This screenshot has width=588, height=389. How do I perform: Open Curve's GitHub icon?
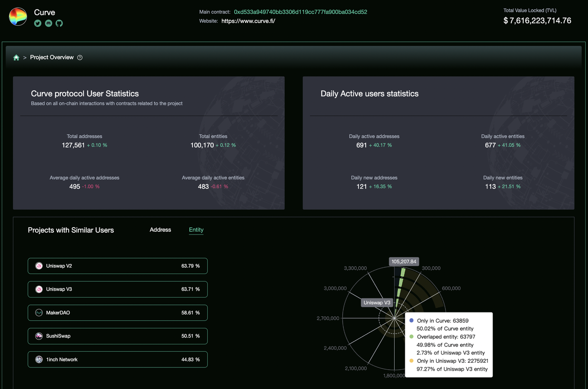(x=59, y=23)
